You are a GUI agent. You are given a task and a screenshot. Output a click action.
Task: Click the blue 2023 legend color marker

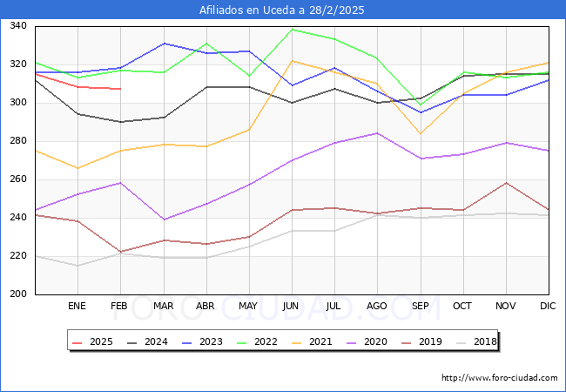pos(187,342)
